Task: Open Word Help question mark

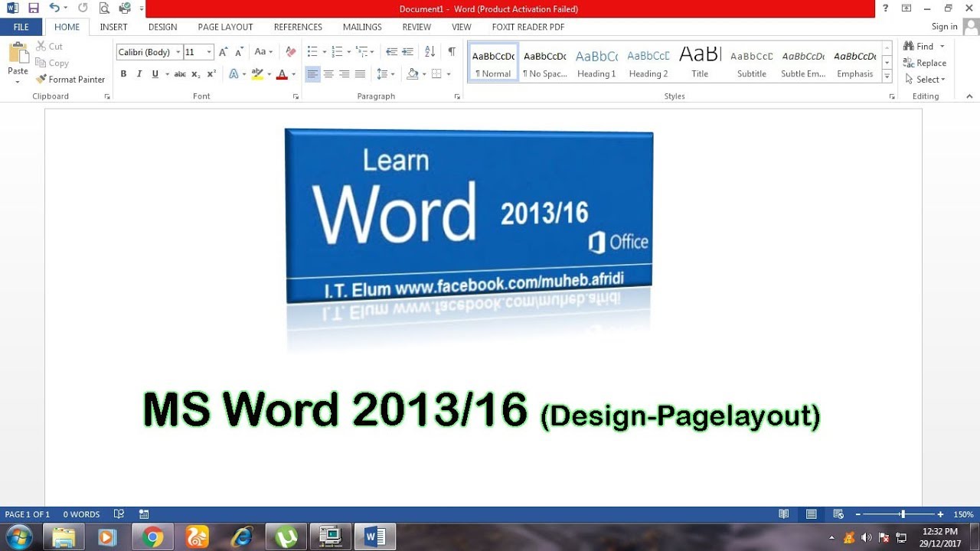Action: click(885, 8)
